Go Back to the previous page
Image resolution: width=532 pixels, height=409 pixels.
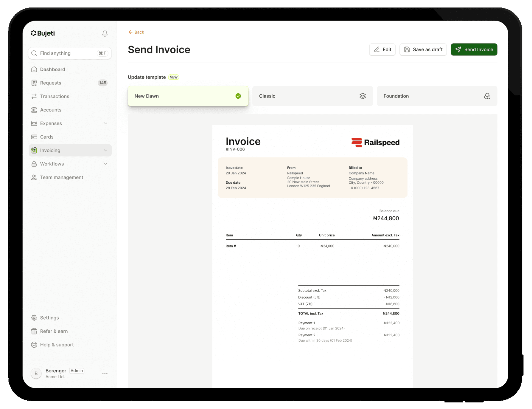point(136,32)
